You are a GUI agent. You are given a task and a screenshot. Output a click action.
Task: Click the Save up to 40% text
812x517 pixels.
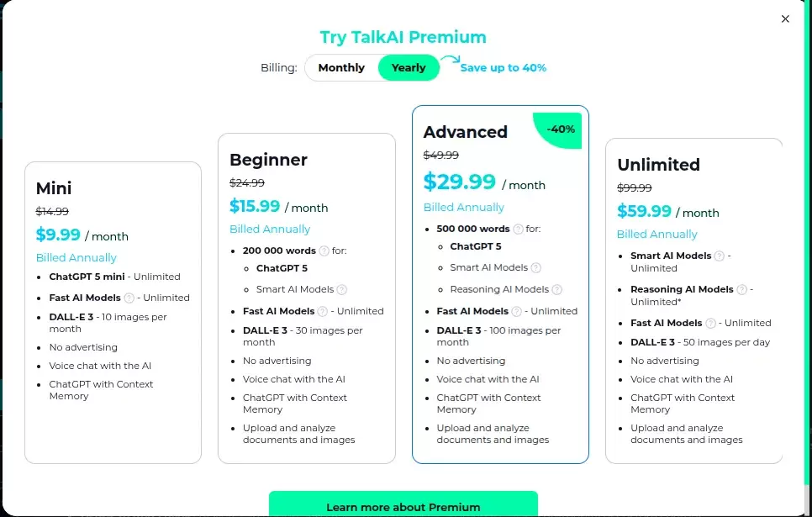coord(503,67)
